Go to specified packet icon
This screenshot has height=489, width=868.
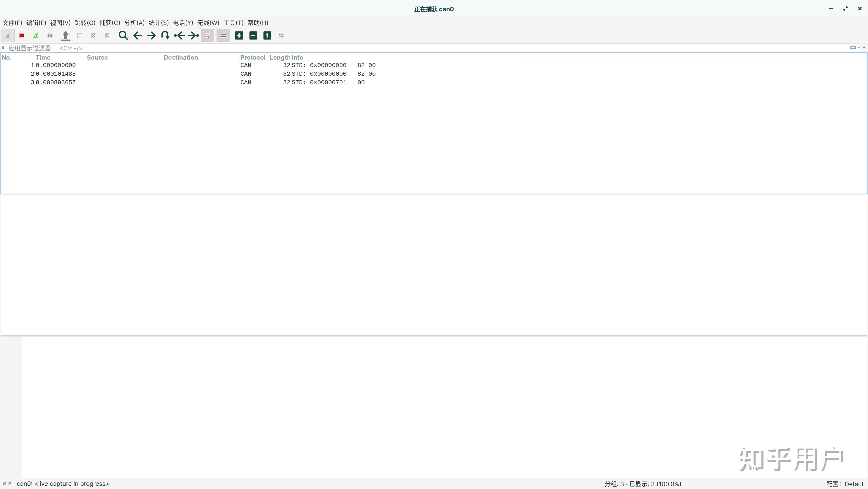(x=165, y=35)
